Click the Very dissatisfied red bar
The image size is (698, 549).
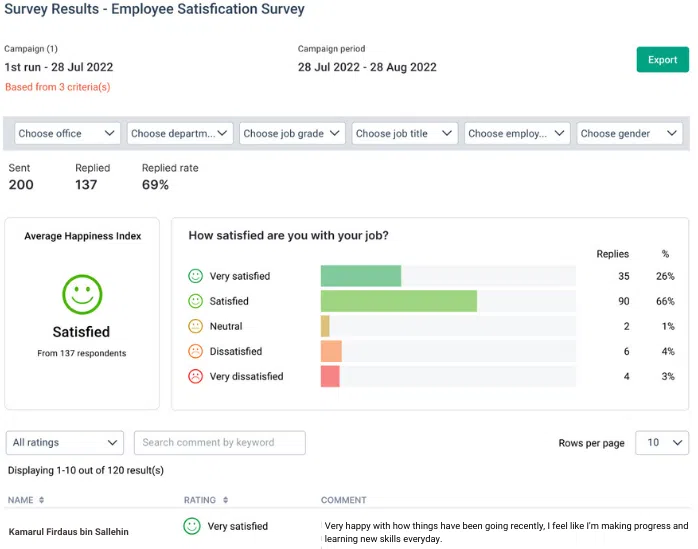330,376
